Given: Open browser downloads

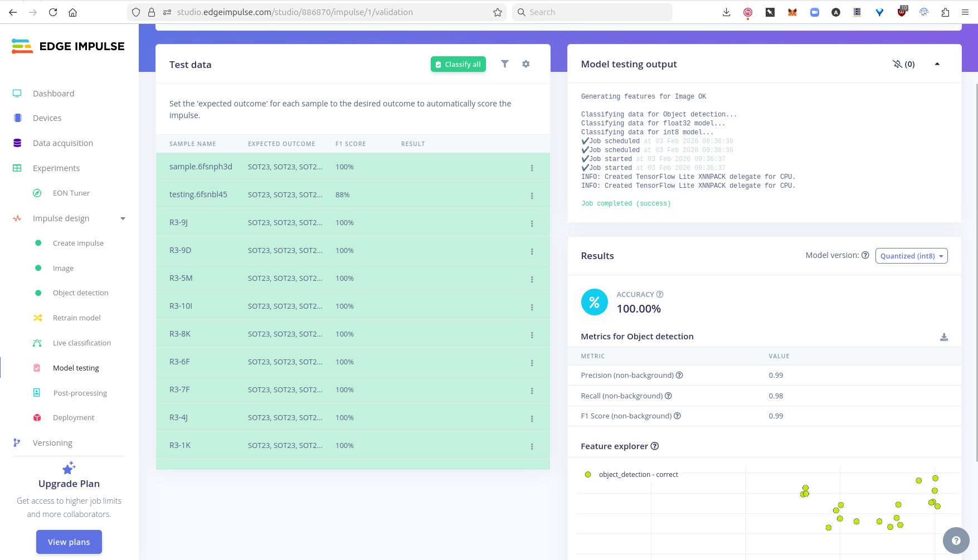Looking at the screenshot, I should [726, 12].
